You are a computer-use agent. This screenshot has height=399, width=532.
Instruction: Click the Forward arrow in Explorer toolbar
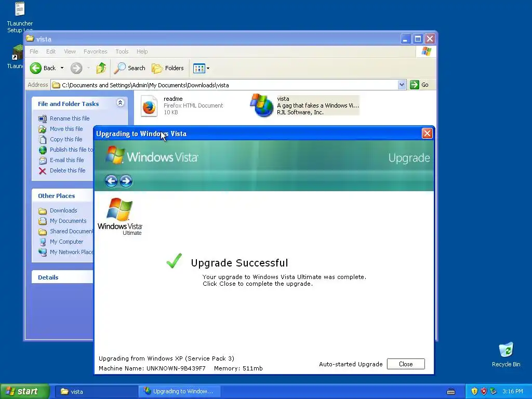pyautogui.click(x=76, y=68)
